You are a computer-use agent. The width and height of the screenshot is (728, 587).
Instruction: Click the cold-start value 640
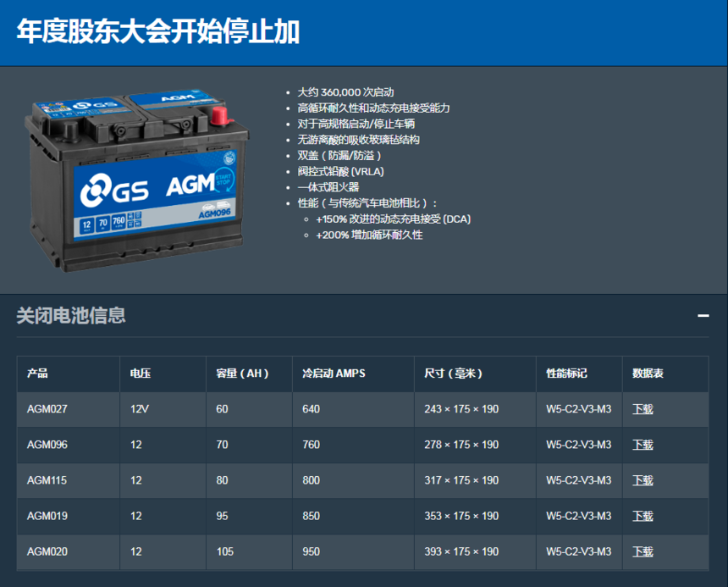pyautogui.click(x=311, y=409)
